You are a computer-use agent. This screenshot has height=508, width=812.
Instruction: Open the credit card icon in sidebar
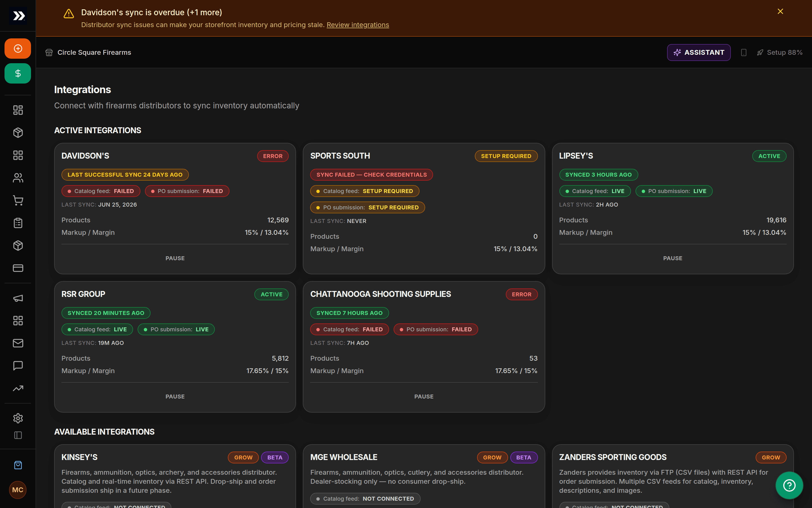coord(18,268)
